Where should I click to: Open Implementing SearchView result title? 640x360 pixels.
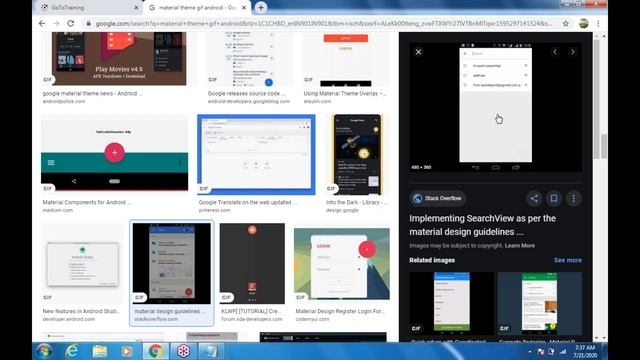(x=482, y=225)
